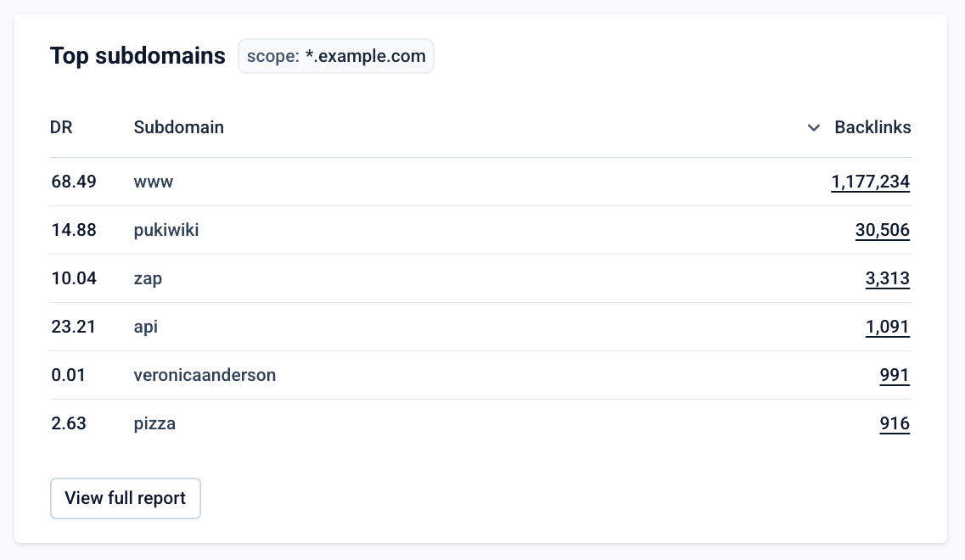Select the veronicaanderson subdomain name
Screen dimensions: 965x560
coord(205,375)
